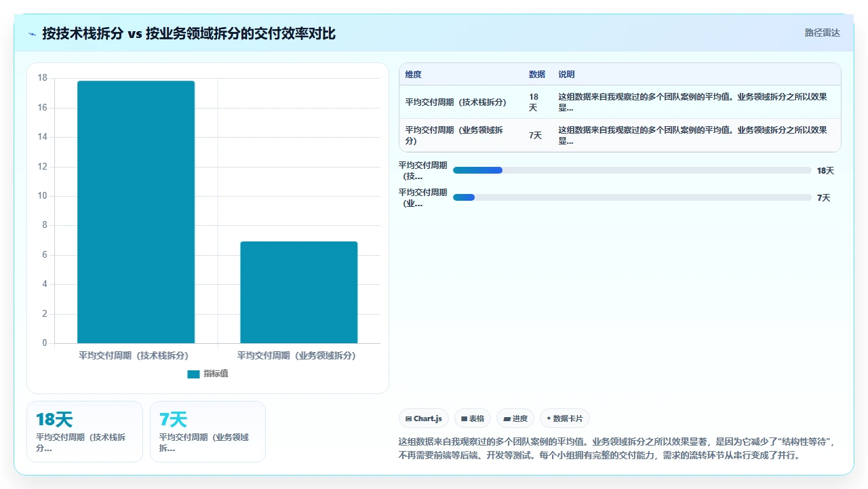The image size is (868, 489).
Task: Click the 说明 column header
Action: point(566,75)
